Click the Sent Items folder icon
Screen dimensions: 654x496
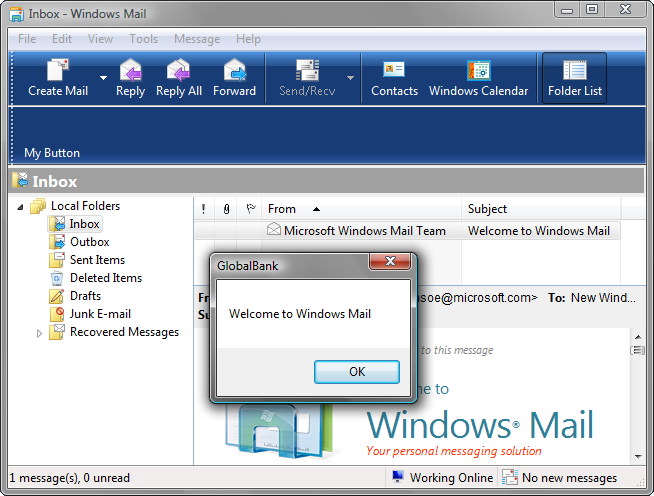point(57,260)
